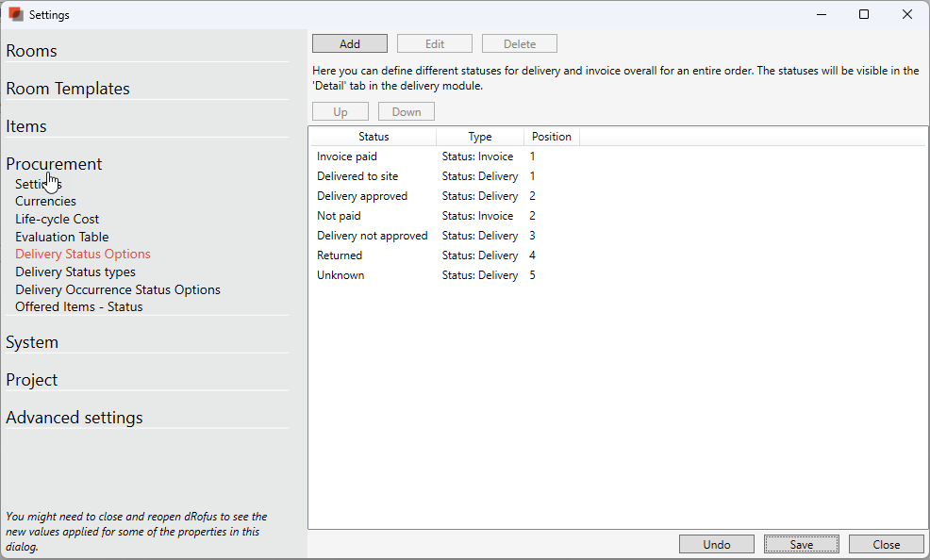
Task: Select the Invoice paid row
Action: tap(347, 156)
